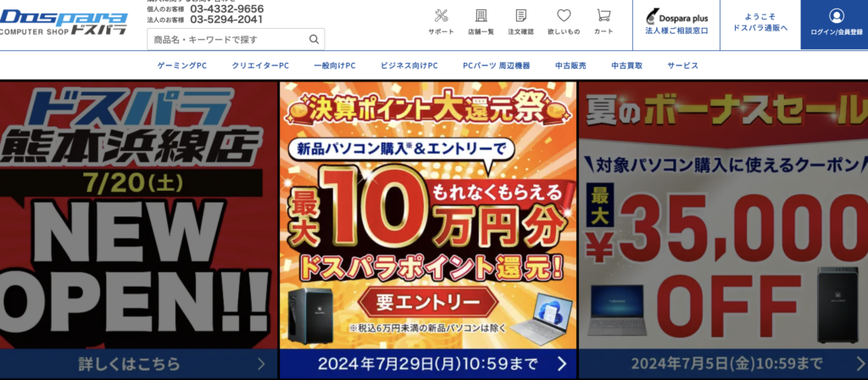Click the personal customer phone number 03-4332-9656

[x=227, y=8]
